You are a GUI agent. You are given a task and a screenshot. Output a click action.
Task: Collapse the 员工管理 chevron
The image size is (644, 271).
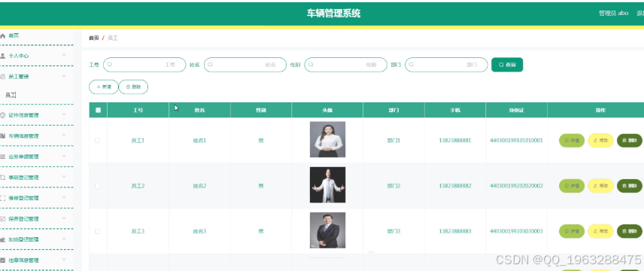pos(64,76)
